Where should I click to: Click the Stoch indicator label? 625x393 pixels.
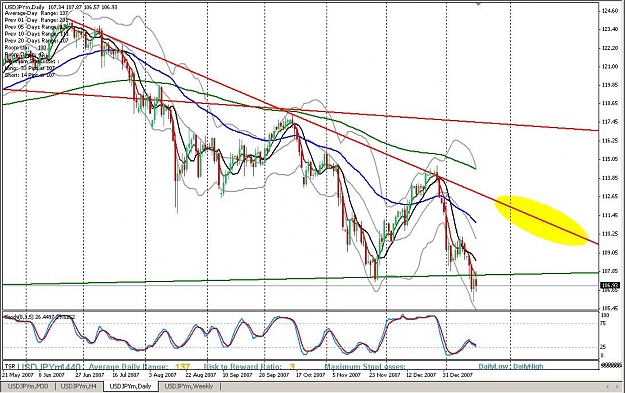click(39, 317)
